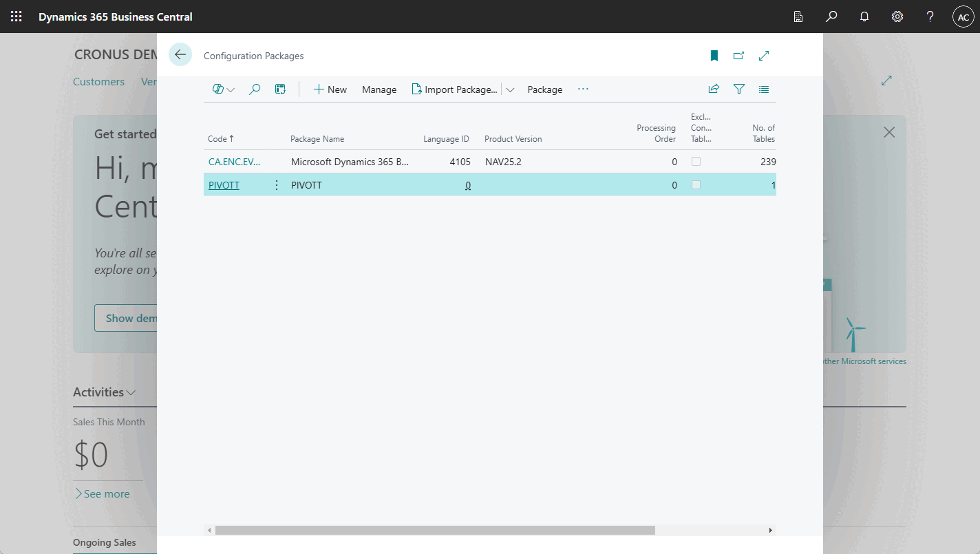Open the Customers menu in background page
This screenshot has width=980, height=554.
(99, 81)
